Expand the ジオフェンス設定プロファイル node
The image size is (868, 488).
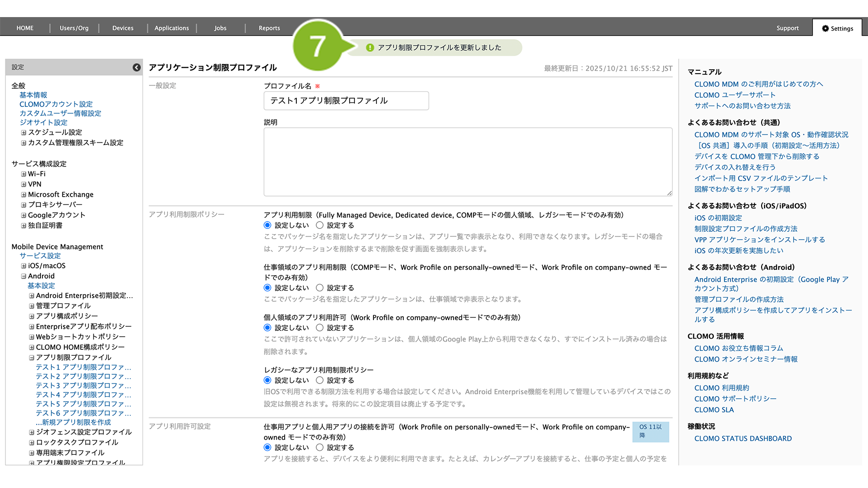tap(31, 432)
